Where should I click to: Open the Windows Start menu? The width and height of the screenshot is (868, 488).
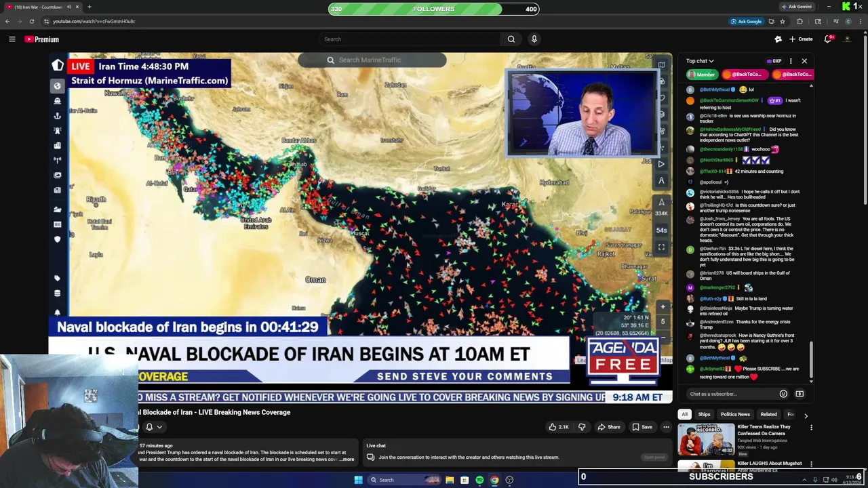tap(358, 480)
